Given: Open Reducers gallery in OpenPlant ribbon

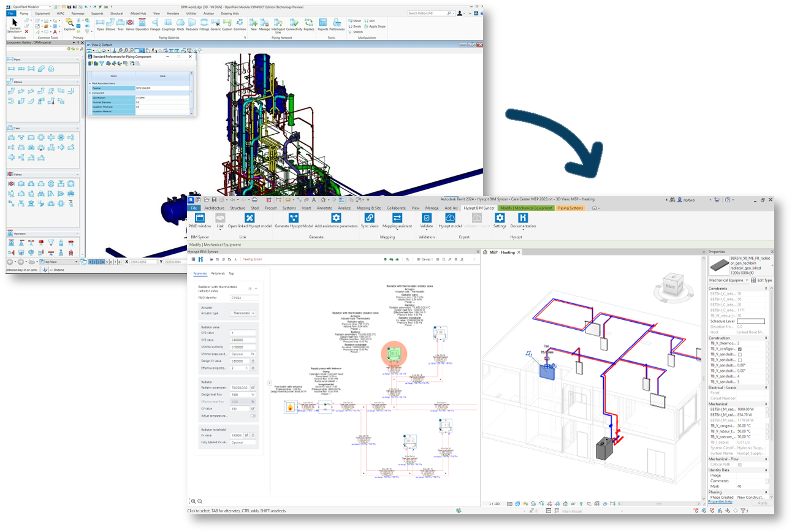Looking at the screenshot, I should pos(192,24).
